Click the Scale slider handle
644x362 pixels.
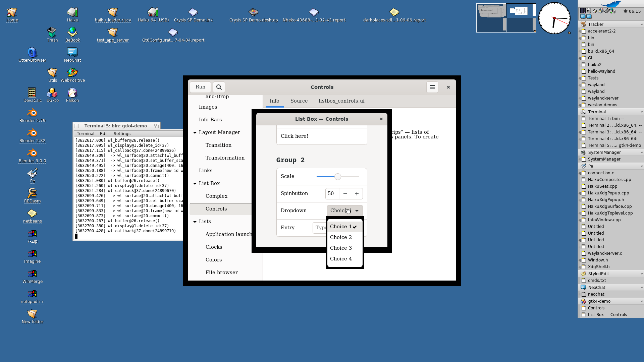pos(338,177)
